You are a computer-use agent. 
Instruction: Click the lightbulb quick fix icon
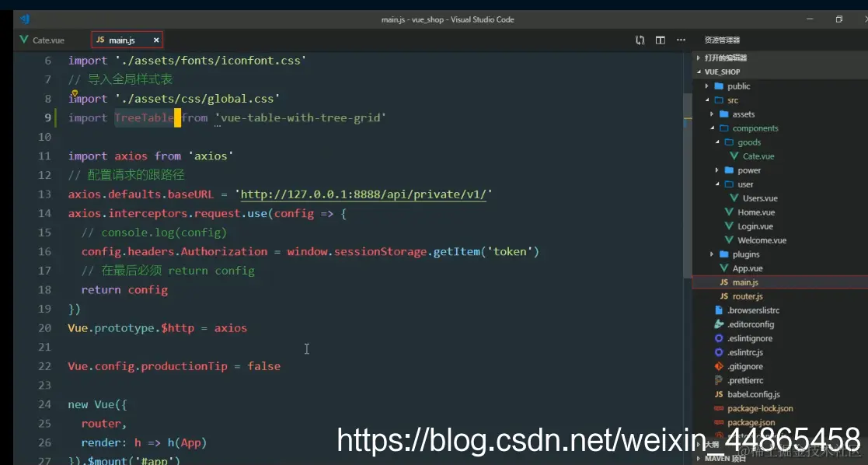point(74,93)
